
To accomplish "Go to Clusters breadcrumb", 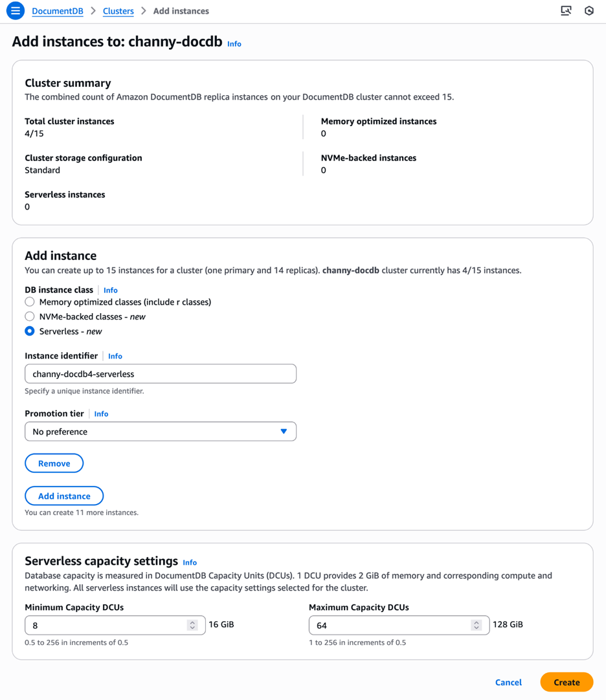I will coord(118,11).
